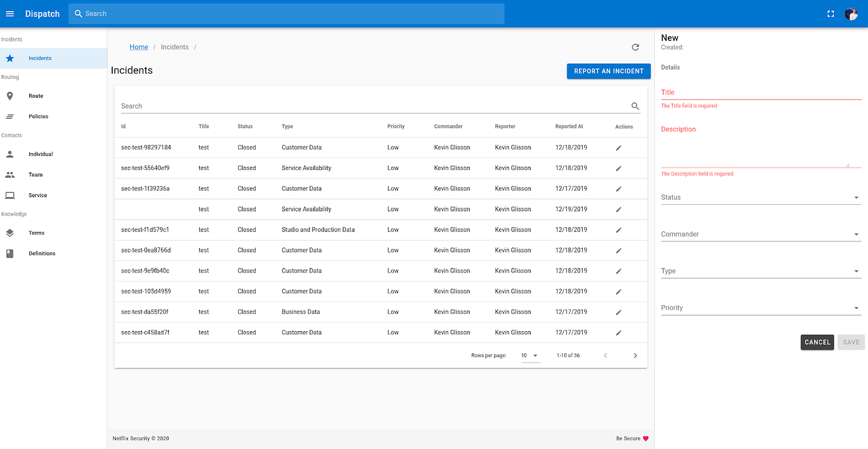Click the fullscreen icon in top bar

point(830,13)
